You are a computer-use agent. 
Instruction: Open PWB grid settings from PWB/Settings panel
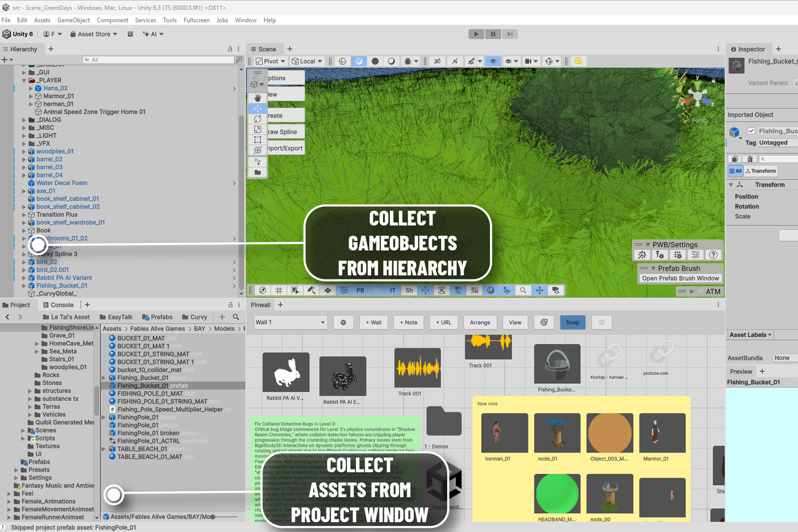(x=678, y=255)
